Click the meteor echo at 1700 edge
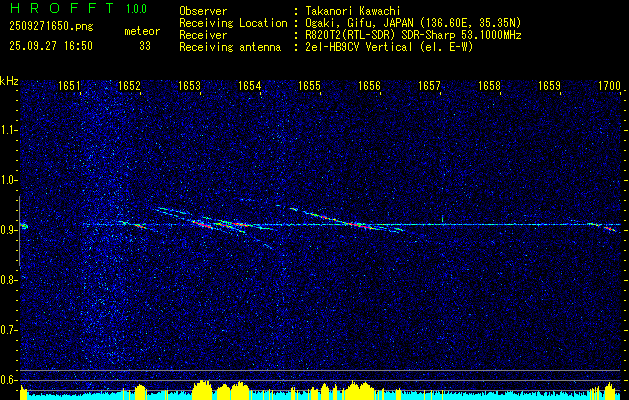629x400 pixels. coord(609,228)
